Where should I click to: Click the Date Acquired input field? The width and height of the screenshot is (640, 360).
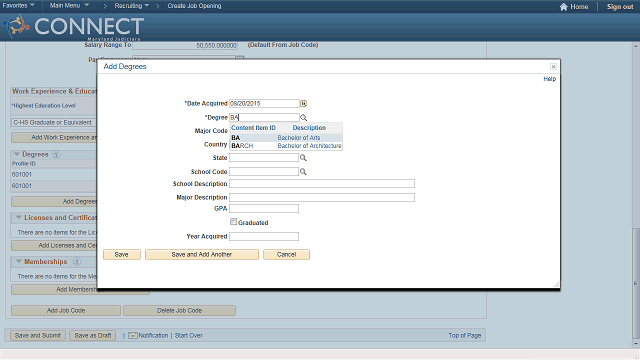click(264, 104)
